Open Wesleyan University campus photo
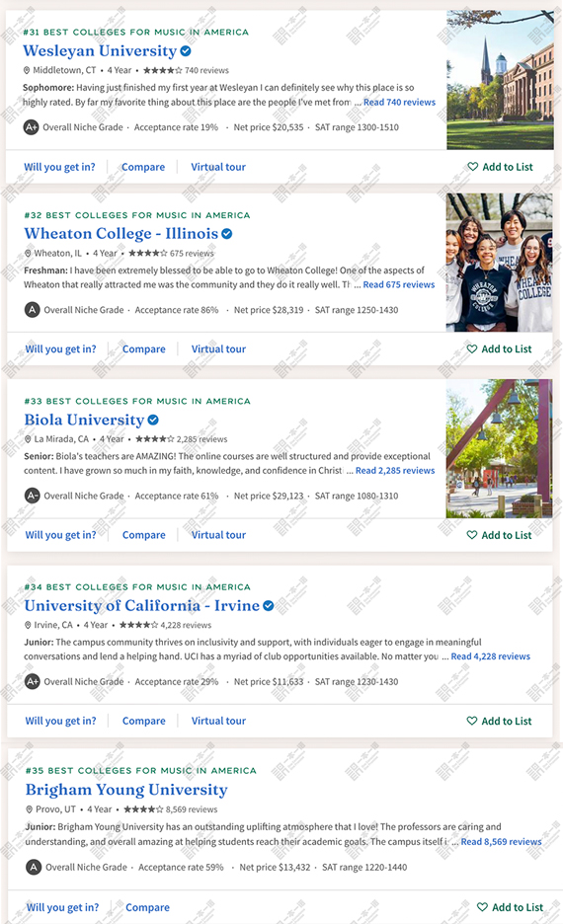 click(500, 80)
